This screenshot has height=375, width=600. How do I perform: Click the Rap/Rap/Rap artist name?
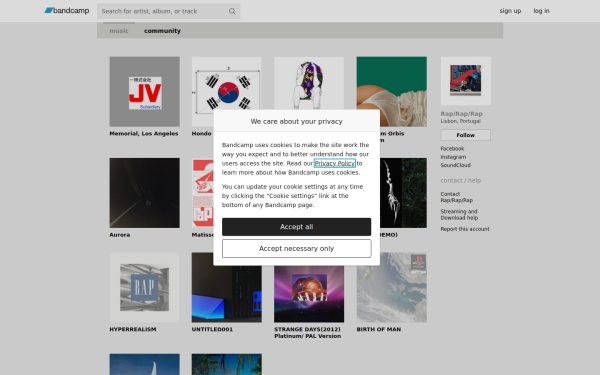[461, 114]
